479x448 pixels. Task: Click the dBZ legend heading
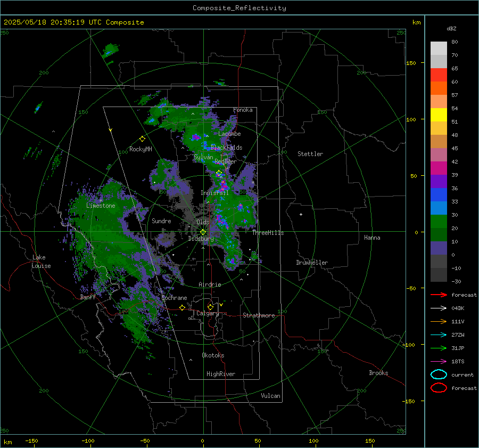click(x=451, y=28)
